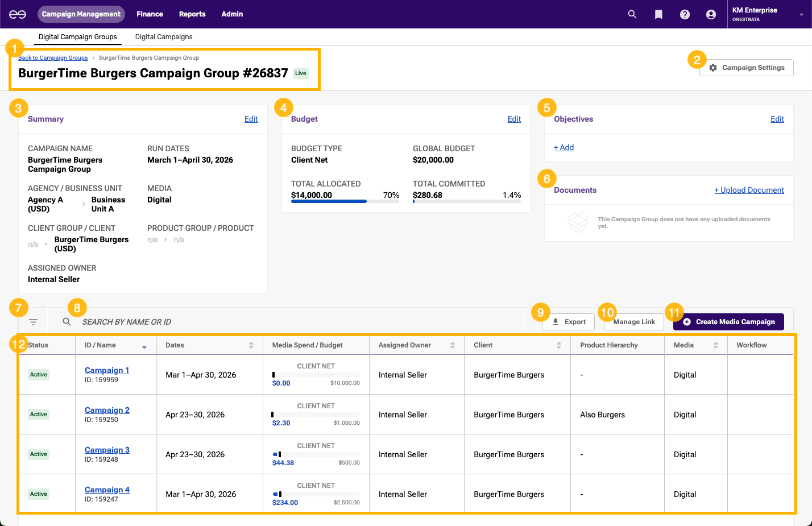Open the Campaign 3 link
812x526 pixels.
point(107,450)
